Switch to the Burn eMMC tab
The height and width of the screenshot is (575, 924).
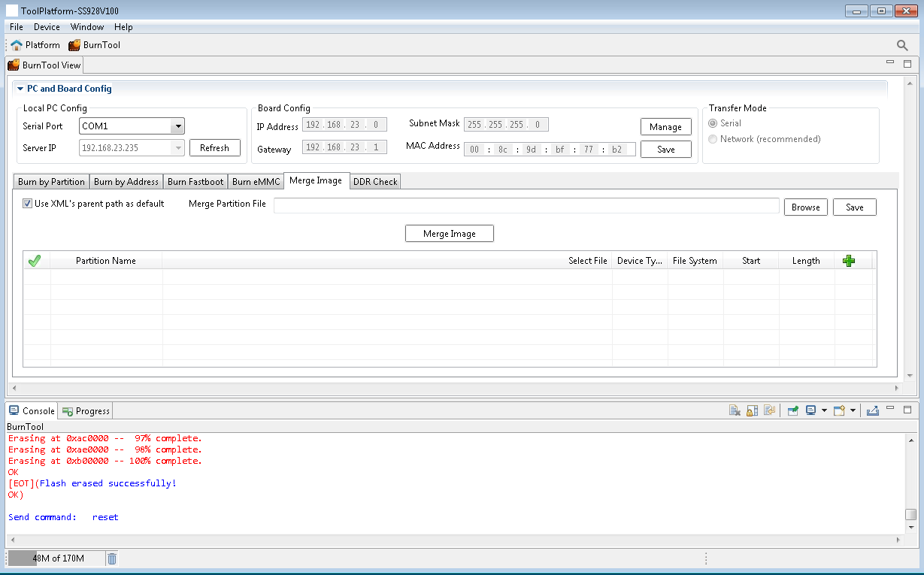click(x=256, y=182)
